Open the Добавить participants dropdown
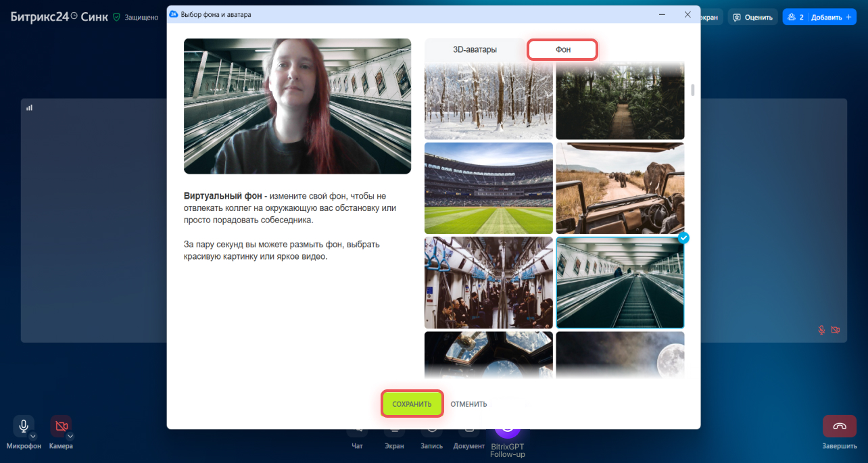This screenshot has width=868, height=463. (x=819, y=17)
